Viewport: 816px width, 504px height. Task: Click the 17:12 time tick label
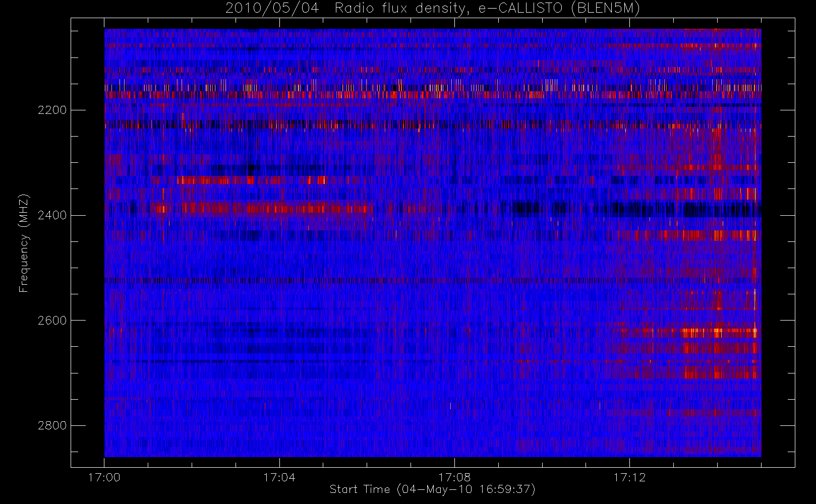(629, 477)
